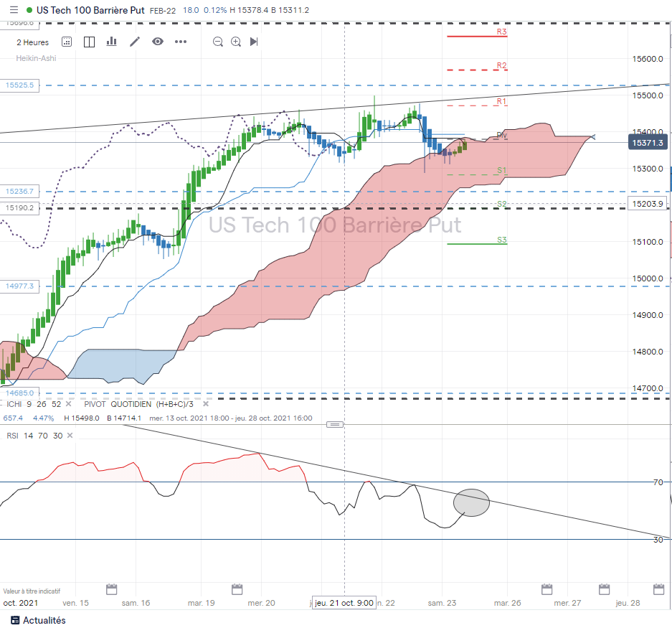Click the FEB-22 expiry label

point(162,11)
